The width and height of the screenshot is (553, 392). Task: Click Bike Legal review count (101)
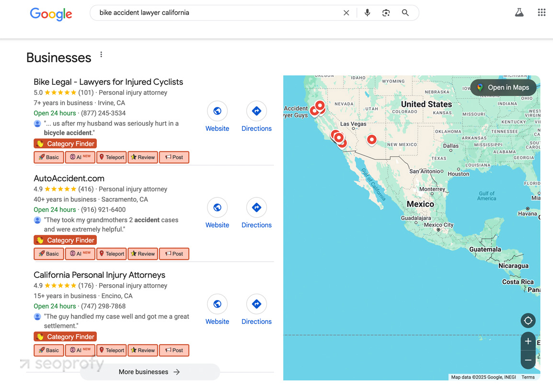click(86, 92)
